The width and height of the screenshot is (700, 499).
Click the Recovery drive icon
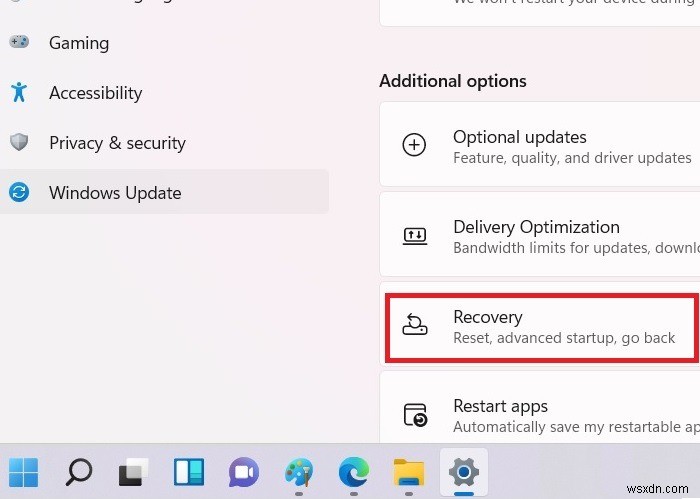(x=415, y=324)
